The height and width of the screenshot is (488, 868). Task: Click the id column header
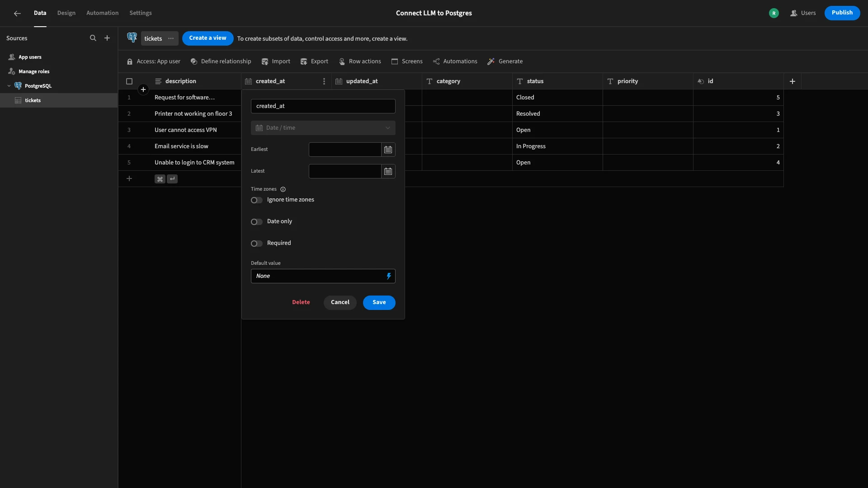[x=739, y=81]
